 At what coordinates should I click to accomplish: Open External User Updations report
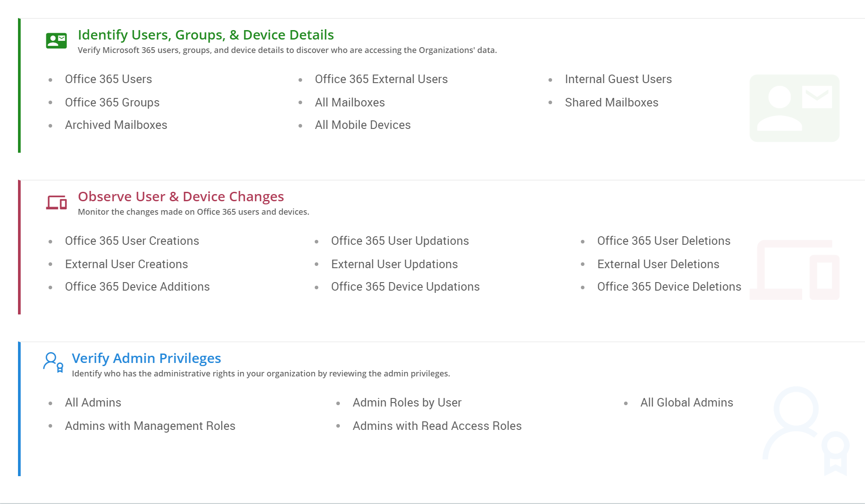(x=394, y=264)
